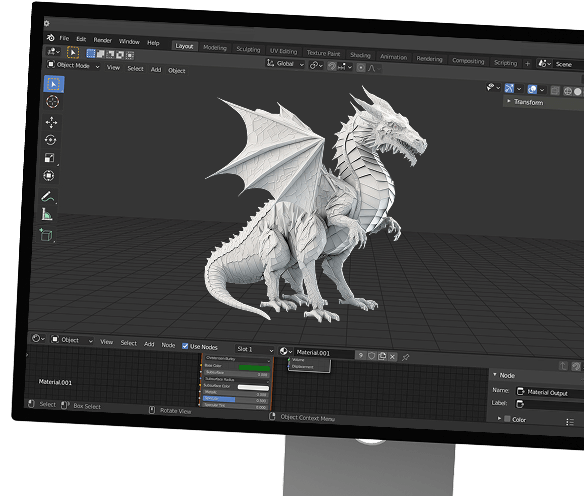Toggle proportional editing
584x496 pixels.
pos(361,68)
